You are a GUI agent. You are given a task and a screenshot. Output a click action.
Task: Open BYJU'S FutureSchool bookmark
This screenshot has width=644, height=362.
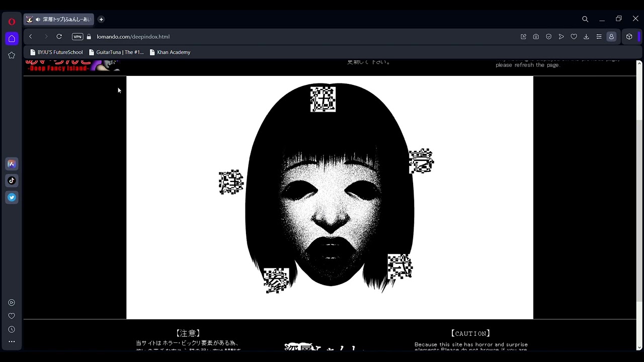tap(56, 52)
